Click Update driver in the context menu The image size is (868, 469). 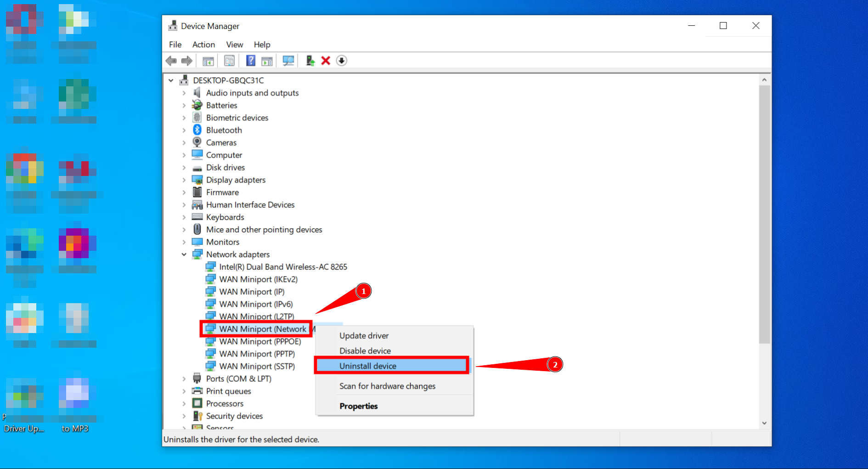(x=364, y=335)
